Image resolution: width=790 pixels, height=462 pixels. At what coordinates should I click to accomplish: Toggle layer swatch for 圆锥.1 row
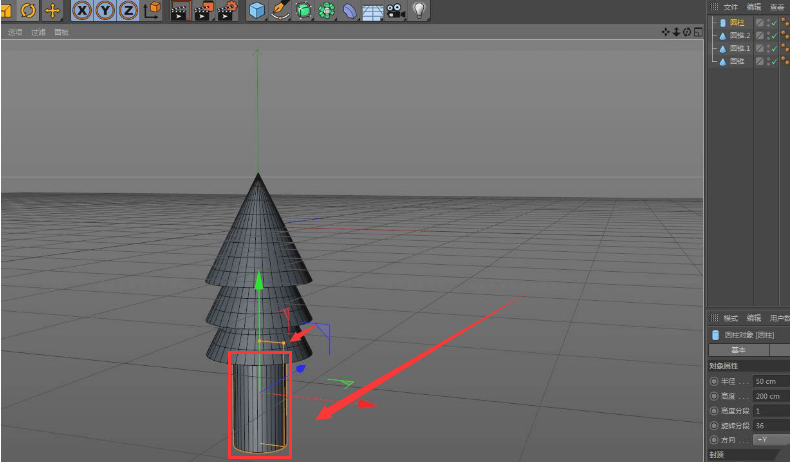(x=760, y=48)
